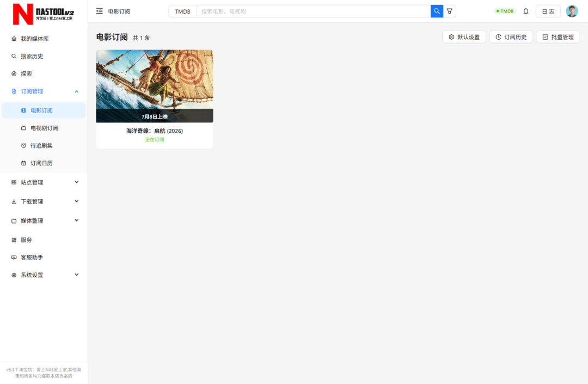588x384 pixels.
Task: Click the alarm icon beside 待追剧集
Action: (23, 146)
